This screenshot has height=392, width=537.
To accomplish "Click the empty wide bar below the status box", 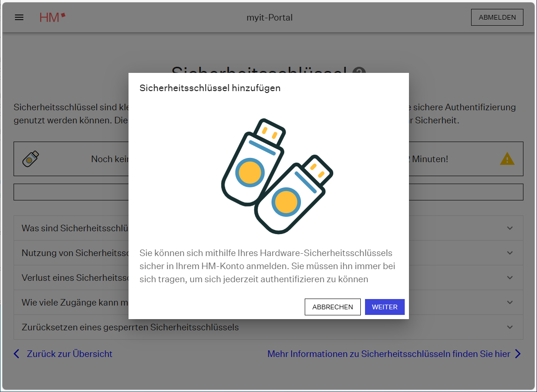I will pos(70,192).
